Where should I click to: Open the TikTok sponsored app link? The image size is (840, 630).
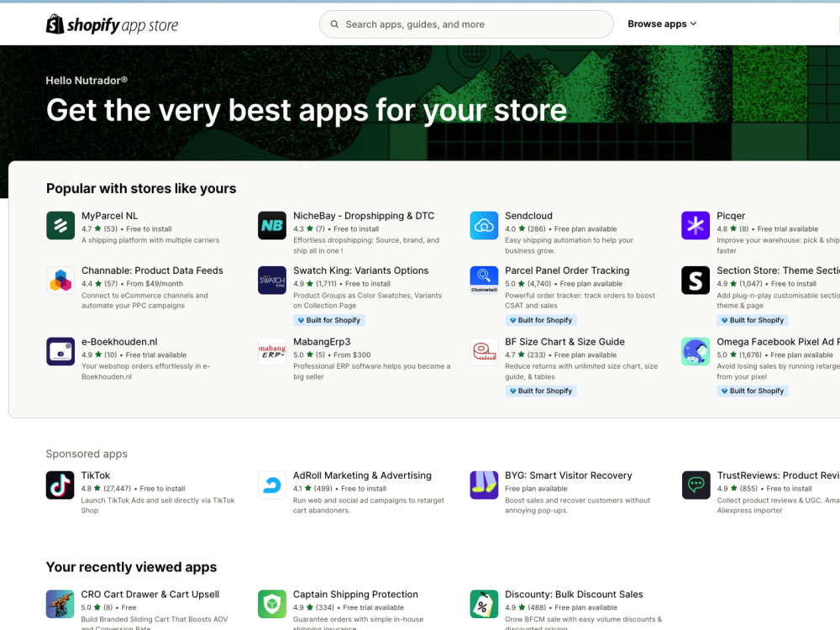[x=96, y=475]
